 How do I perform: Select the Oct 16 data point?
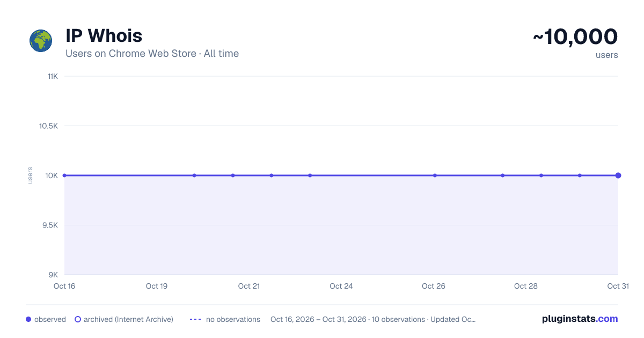[64, 175]
